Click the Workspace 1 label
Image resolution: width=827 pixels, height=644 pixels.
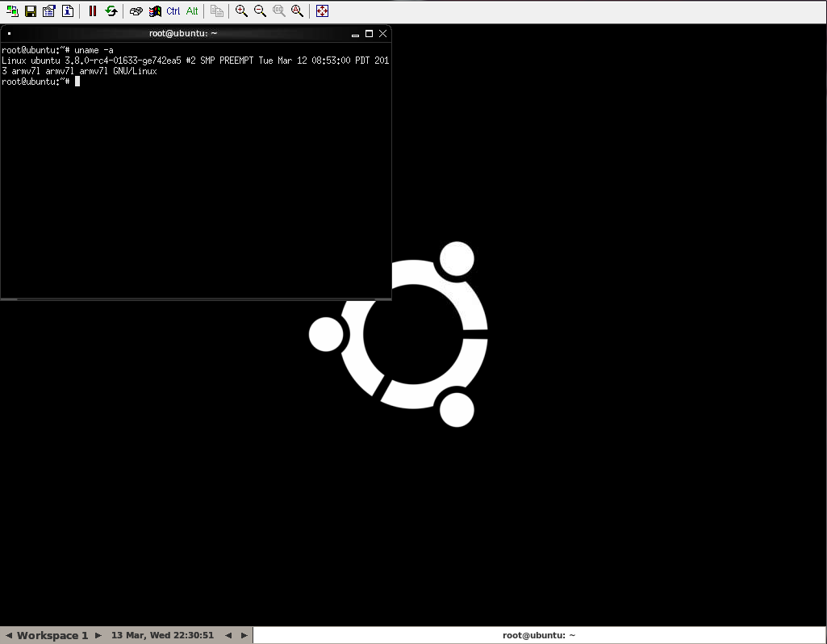point(52,636)
